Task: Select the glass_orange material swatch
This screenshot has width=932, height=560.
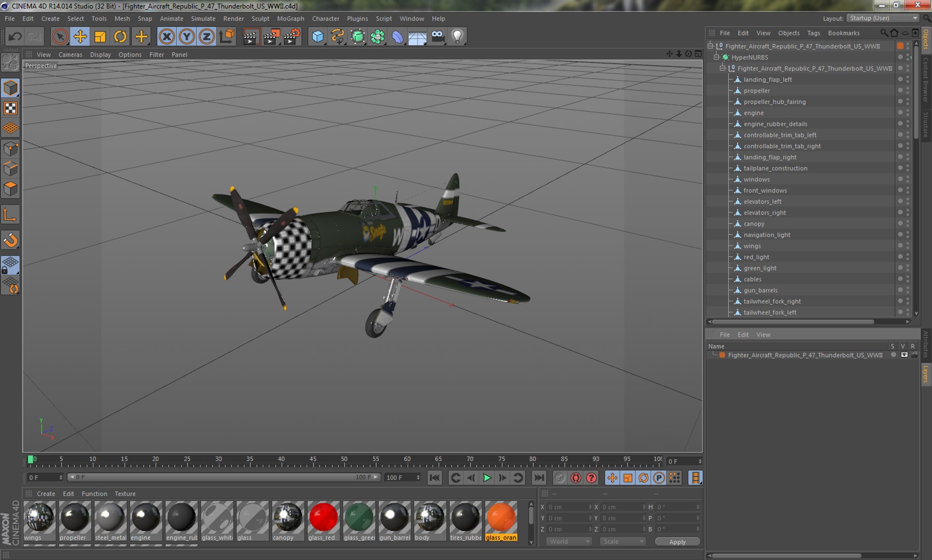Action: pyautogui.click(x=501, y=521)
